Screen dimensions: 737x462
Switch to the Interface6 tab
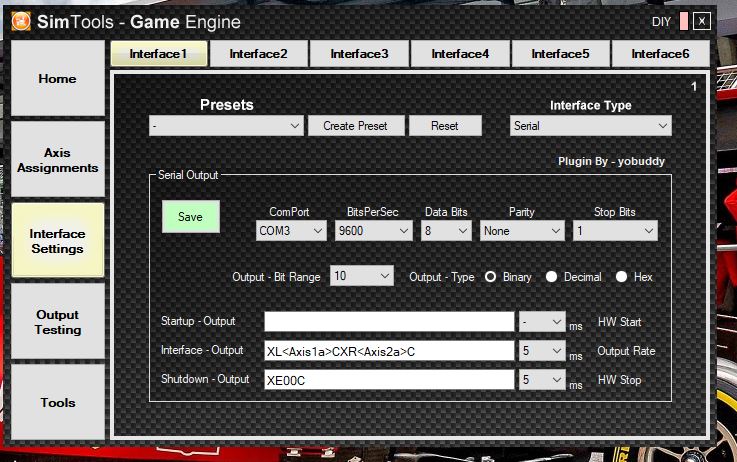coord(660,54)
